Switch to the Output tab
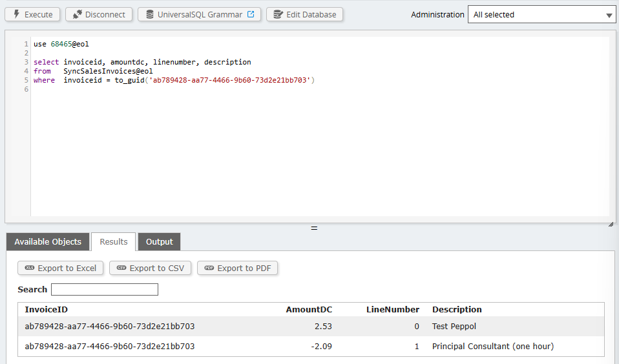The image size is (619, 364). [159, 241]
